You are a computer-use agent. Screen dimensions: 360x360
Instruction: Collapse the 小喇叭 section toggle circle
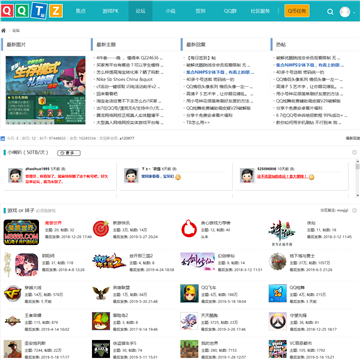pyautogui.click(x=354, y=152)
